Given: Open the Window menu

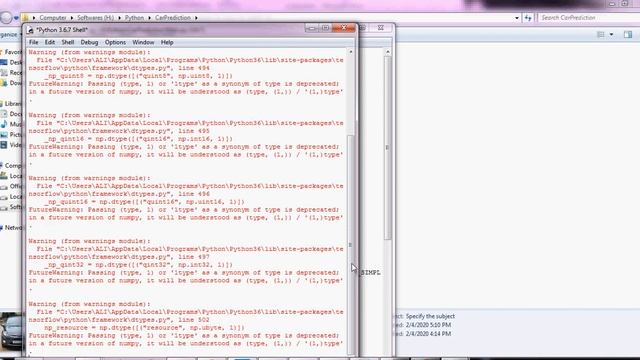Looking at the screenshot, I should pos(143,42).
